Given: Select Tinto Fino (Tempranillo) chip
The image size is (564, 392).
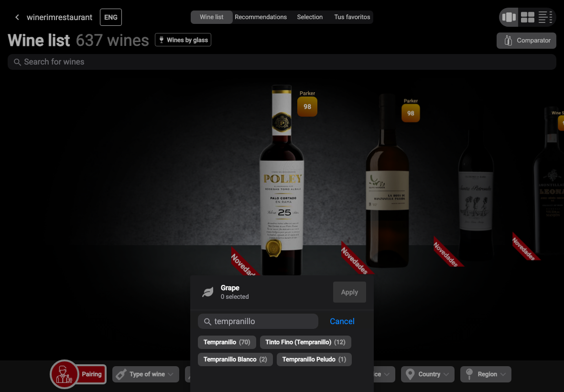Looking at the screenshot, I should click(x=305, y=342).
